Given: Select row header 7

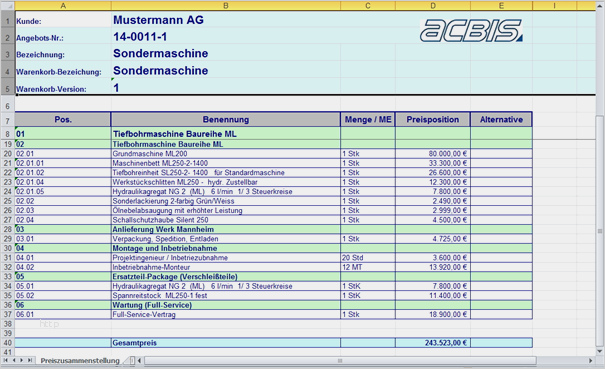Looking at the screenshot, I should pyautogui.click(x=7, y=120).
